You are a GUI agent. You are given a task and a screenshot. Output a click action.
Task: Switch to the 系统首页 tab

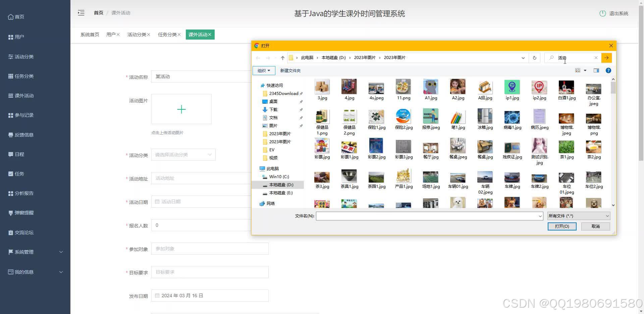tap(89, 34)
